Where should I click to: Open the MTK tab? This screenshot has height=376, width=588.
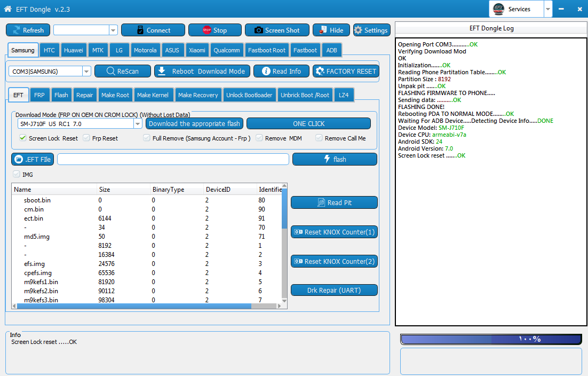(98, 50)
